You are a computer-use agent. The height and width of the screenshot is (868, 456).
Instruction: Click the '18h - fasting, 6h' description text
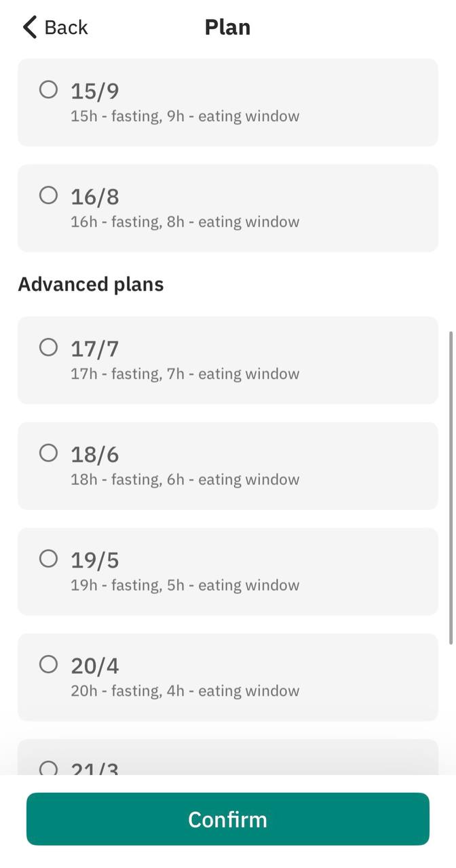click(185, 479)
